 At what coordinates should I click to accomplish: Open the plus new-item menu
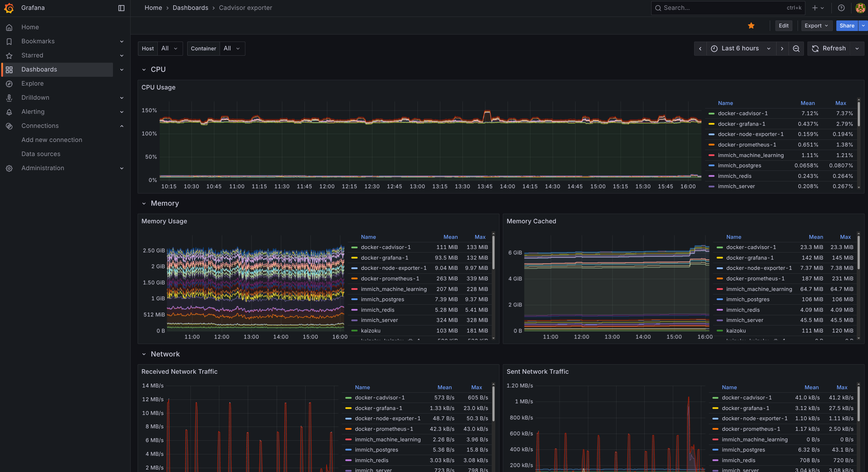[x=818, y=8]
